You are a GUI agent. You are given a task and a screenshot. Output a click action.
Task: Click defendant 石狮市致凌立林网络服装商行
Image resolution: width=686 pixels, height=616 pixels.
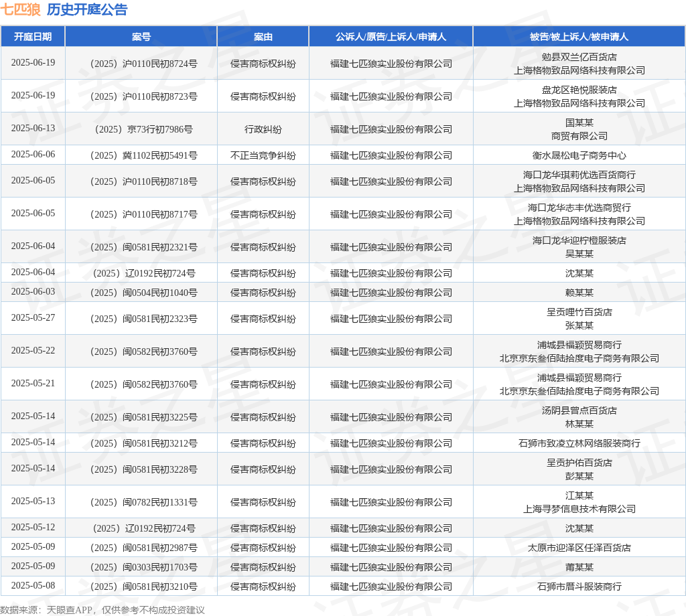(579, 443)
